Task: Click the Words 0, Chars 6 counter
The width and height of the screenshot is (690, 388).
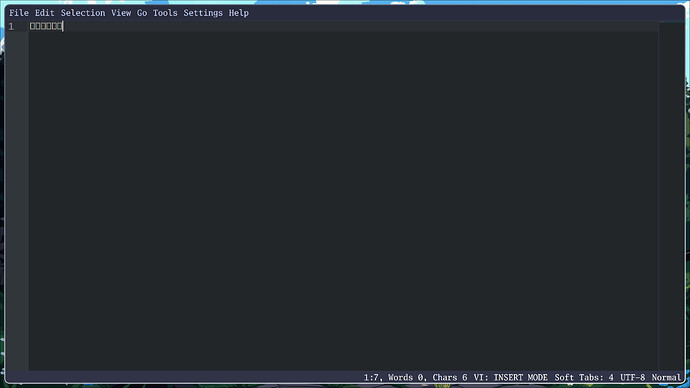Action: pyautogui.click(x=427, y=377)
